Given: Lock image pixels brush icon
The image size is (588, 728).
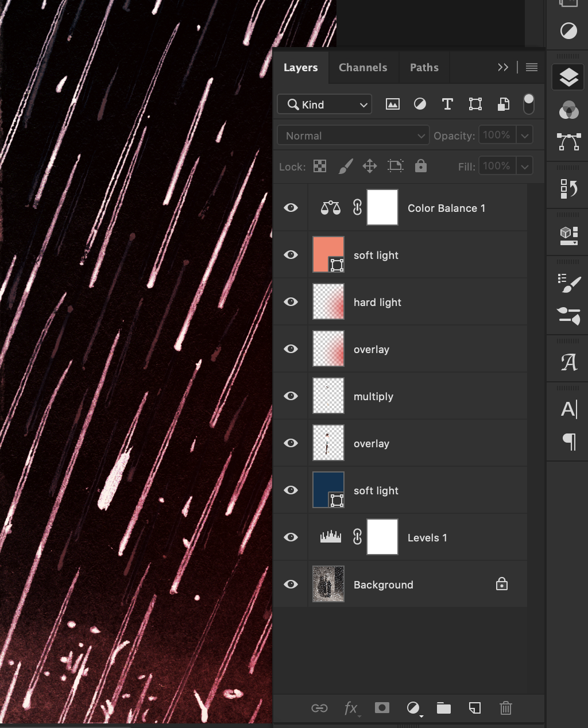Looking at the screenshot, I should pos(346,166).
